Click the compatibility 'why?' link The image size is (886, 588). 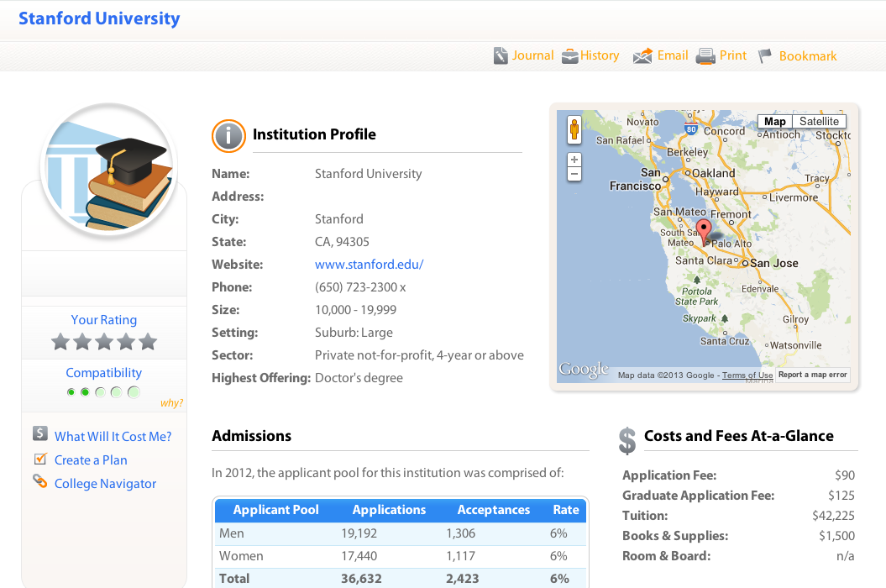point(171,403)
